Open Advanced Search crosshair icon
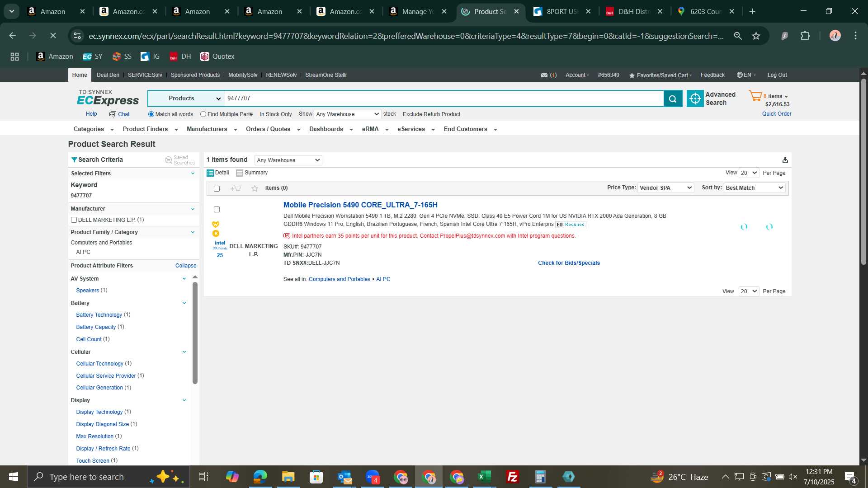The image size is (868, 488). (x=695, y=99)
